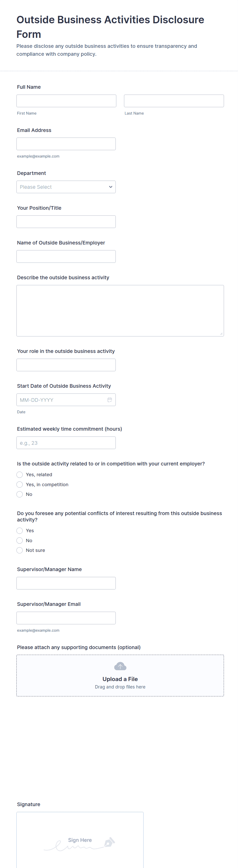The width and height of the screenshot is (238, 868).
Task: Click the First Name input field
Action: coord(66,101)
